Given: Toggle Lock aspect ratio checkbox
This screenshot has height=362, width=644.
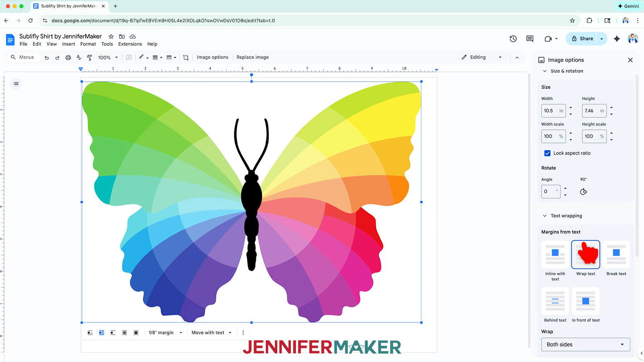Looking at the screenshot, I should (547, 153).
